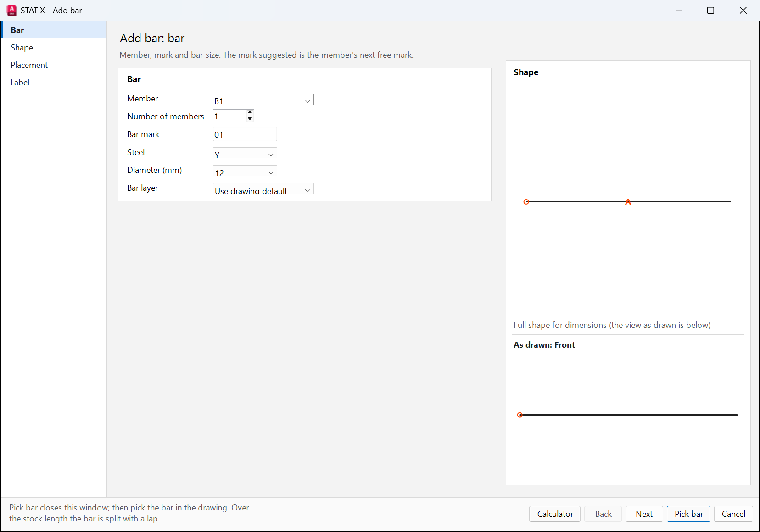Click the greyed-out Back button
Screen dimensions: 760x532
click(x=603, y=514)
